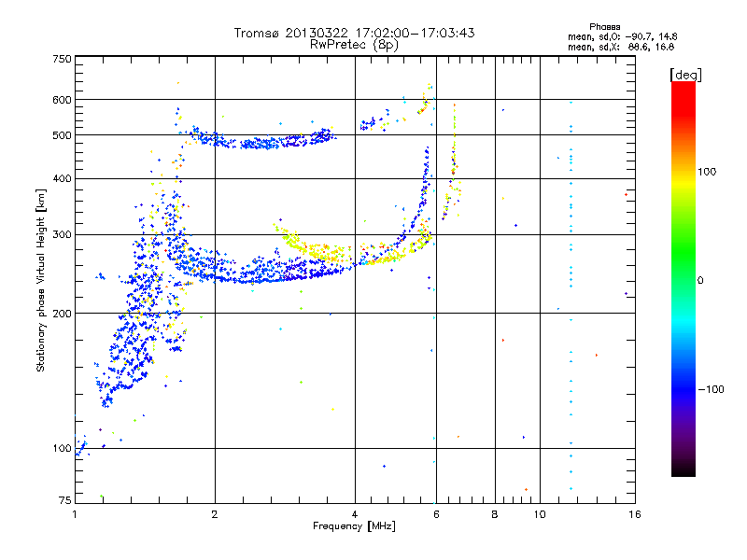Click the black bottom of the colorbar
Image resolution: width=747 pixels, height=560 pixels.
pos(684,468)
